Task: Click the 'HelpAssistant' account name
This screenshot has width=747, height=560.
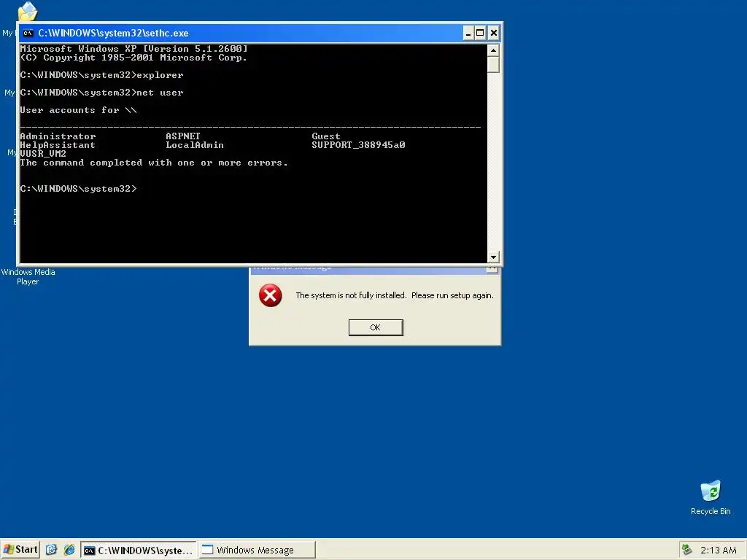Action: click(58, 145)
